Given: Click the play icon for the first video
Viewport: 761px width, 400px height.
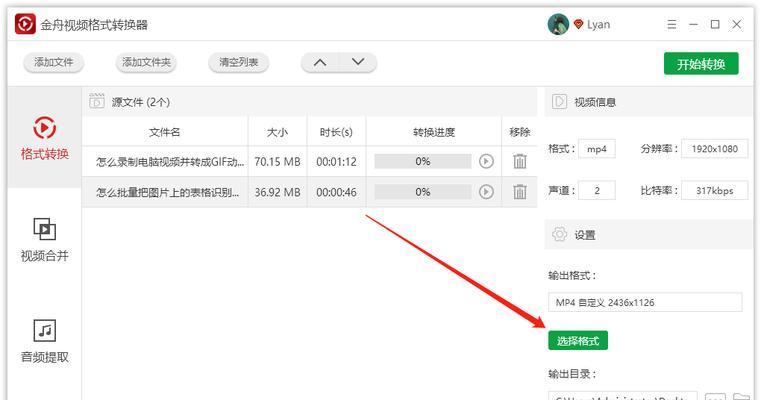Looking at the screenshot, I should [x=486, y=161].
